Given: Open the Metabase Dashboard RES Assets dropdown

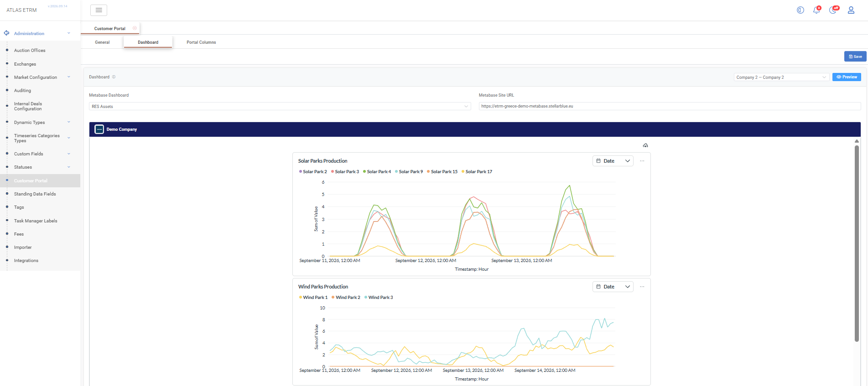Looking at the screenshot, I should point(280,107).
